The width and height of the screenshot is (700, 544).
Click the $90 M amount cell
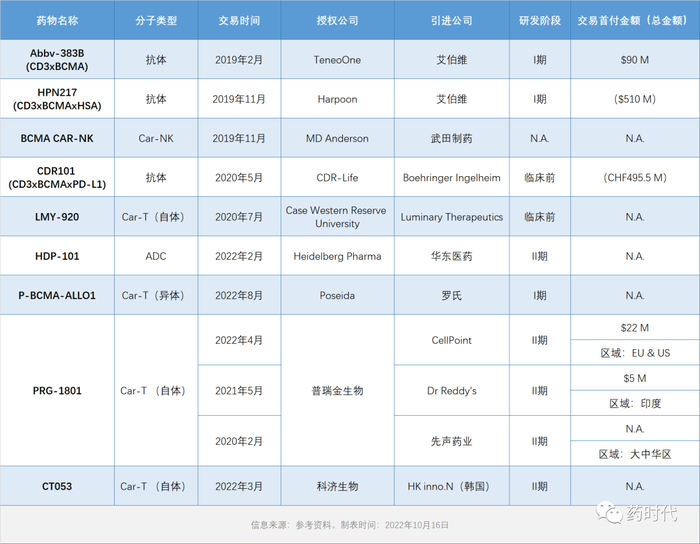pos(635,60)
